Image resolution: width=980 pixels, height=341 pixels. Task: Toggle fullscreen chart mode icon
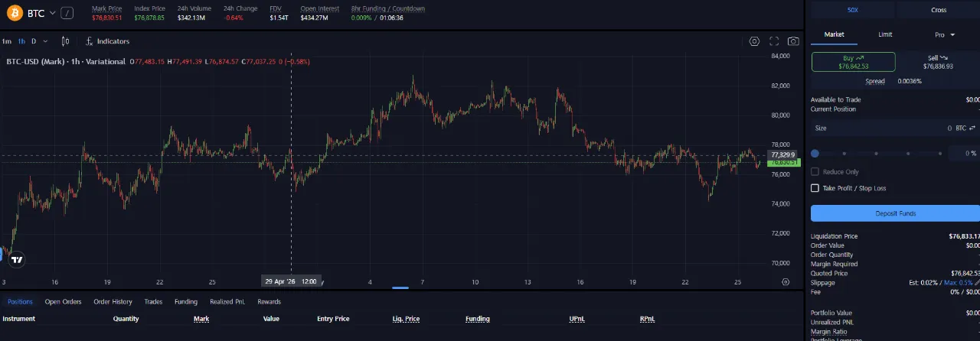pyautogui.click(x=774, y=41)
